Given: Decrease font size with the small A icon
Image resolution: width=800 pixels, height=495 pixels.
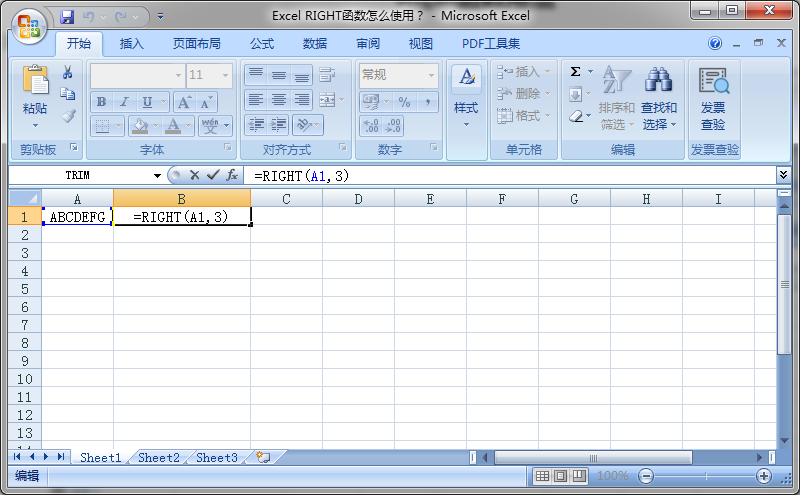Looking at the screenshot, I should point(206,102).
